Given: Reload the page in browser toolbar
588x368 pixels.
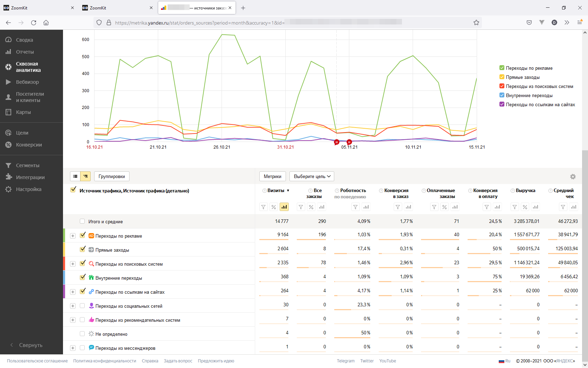Looking at the screenshot, I should (34, 22).
